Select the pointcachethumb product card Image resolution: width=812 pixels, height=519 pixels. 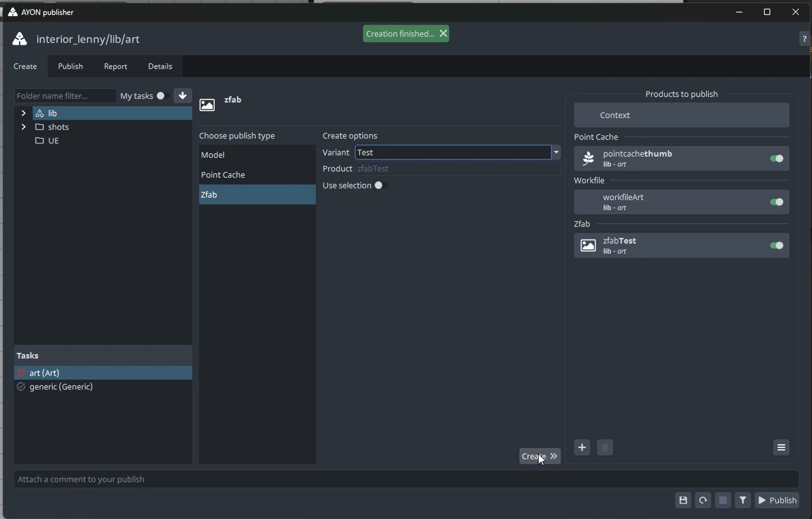click(x=681, y=159)
